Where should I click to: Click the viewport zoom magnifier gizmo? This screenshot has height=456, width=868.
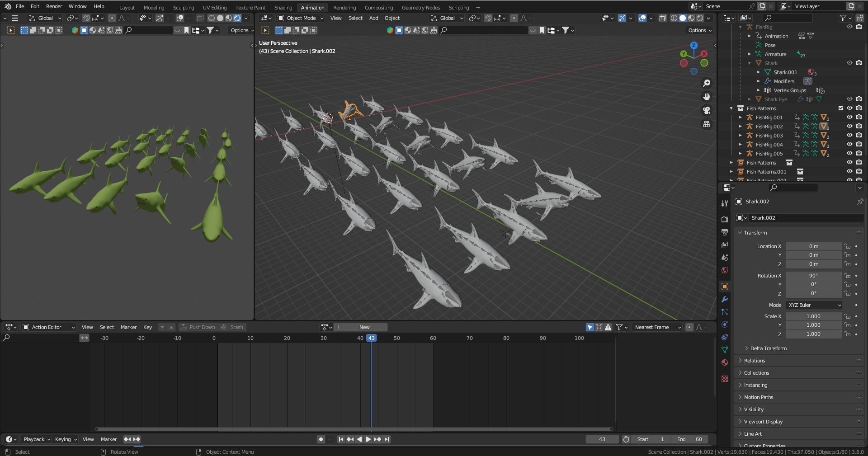707,83
